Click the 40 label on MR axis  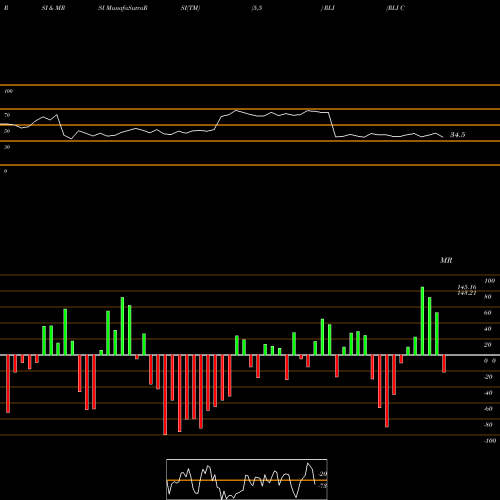pyautogui.click(x=488, y=329)
